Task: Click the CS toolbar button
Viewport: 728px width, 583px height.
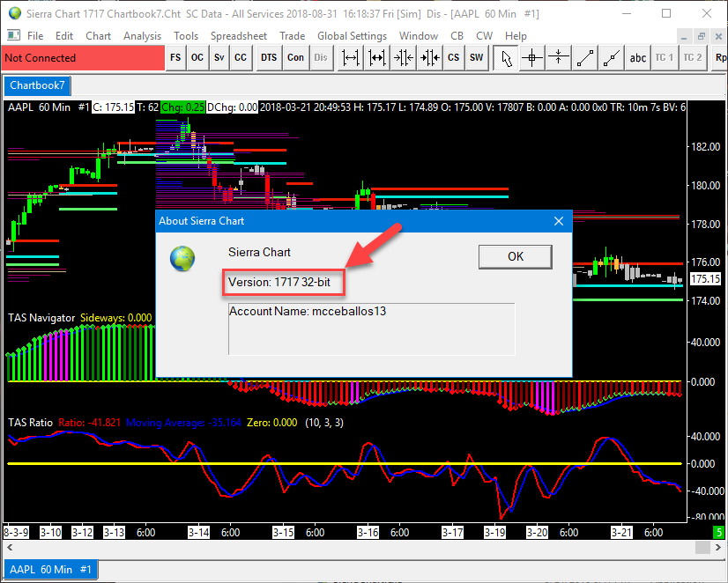Action: [454, 58]
